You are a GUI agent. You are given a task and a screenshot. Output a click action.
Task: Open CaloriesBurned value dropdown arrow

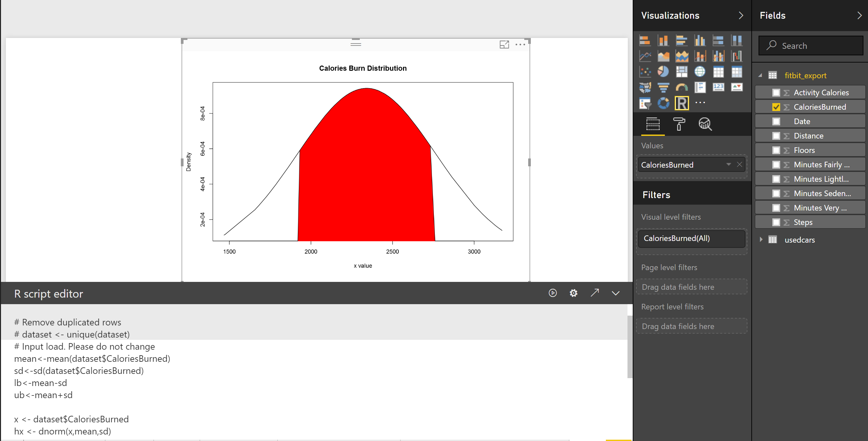pos(728,164)
